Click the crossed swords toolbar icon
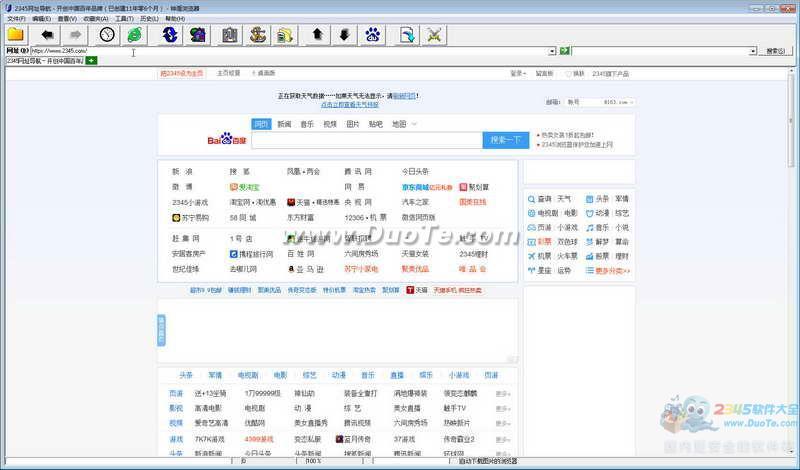Viewport: 800px width, 470px height. click(x=434, y=35)
